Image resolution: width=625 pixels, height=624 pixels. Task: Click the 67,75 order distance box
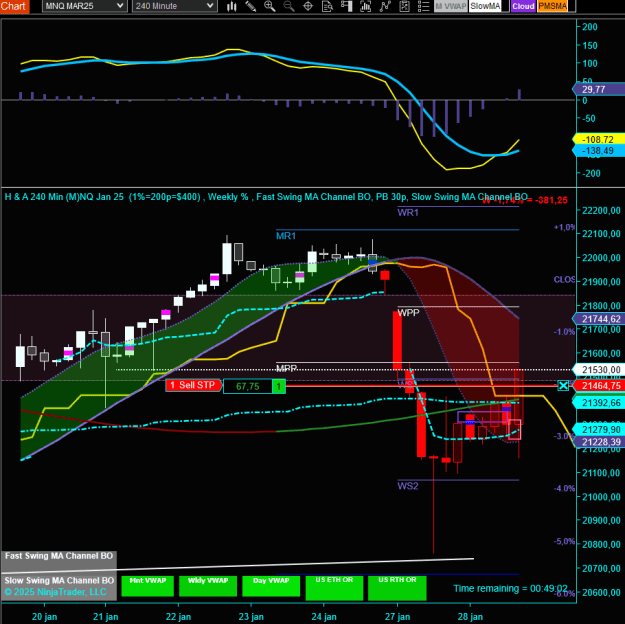tap(248, 386)
